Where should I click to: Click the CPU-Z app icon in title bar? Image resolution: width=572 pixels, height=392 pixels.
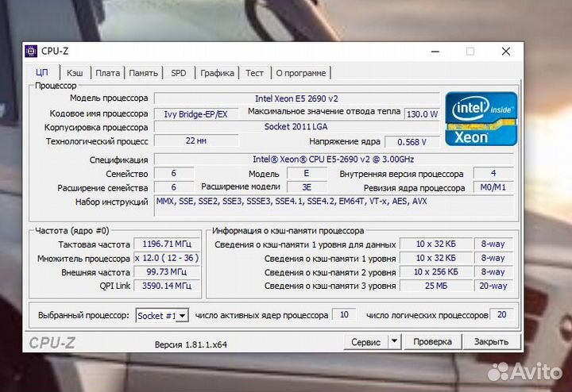pos(31,52)
